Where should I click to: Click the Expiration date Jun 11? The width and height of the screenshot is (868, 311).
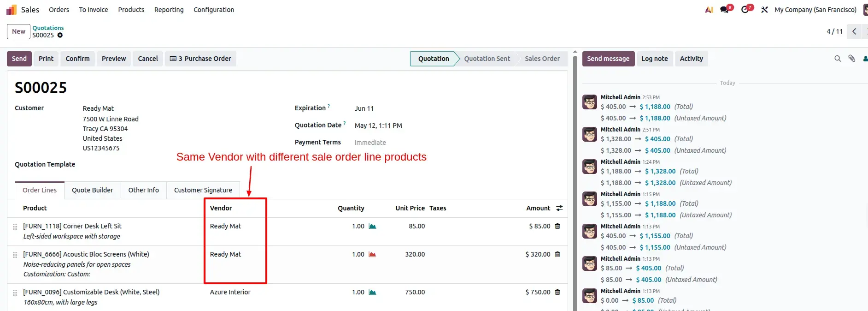364,108
